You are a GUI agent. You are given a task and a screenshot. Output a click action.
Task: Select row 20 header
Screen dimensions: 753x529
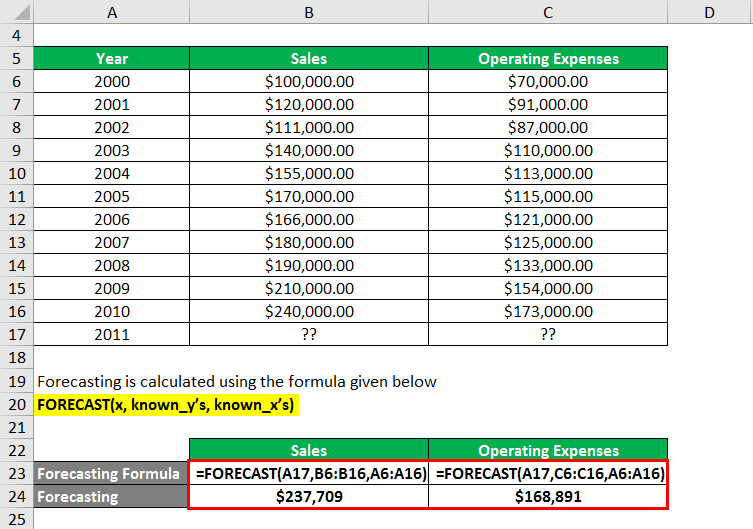17,404
